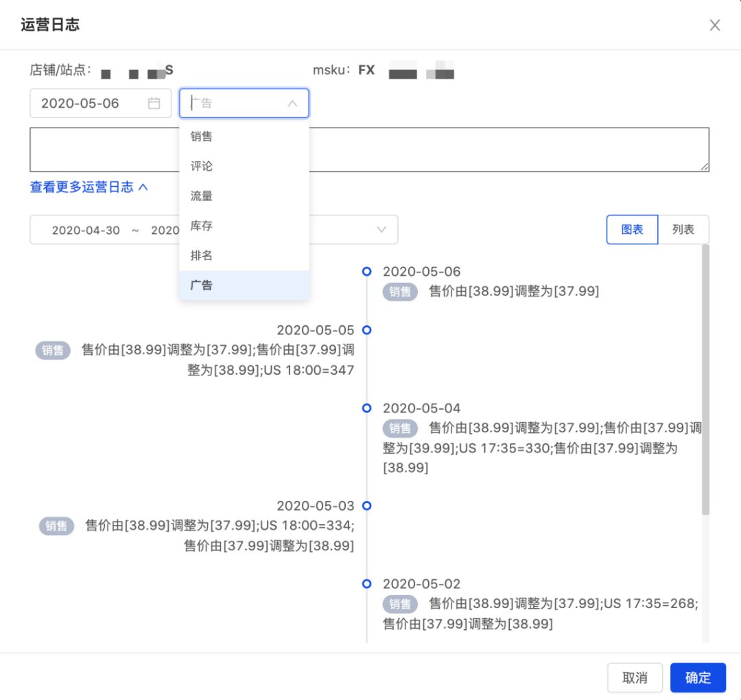The height and width of the screenshot is (700, 741).
Task: Click the timeline dot for 2020-05-02
Action: pyautogui.click(x=368, y=584)
